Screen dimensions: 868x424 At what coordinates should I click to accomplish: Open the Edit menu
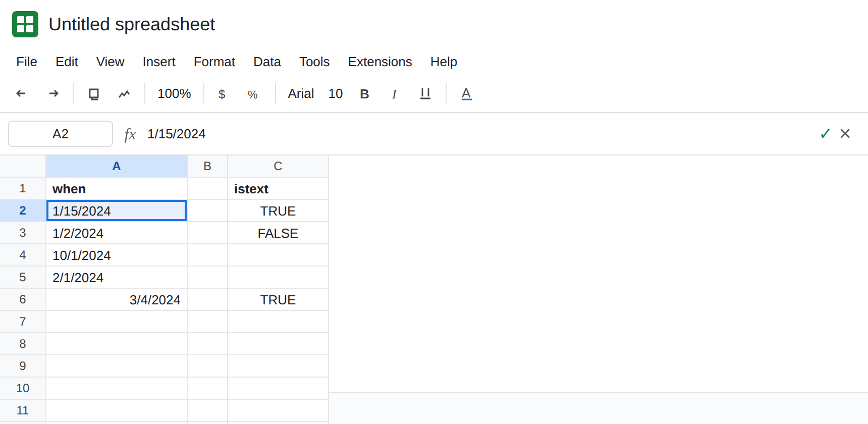pos(67,62)
